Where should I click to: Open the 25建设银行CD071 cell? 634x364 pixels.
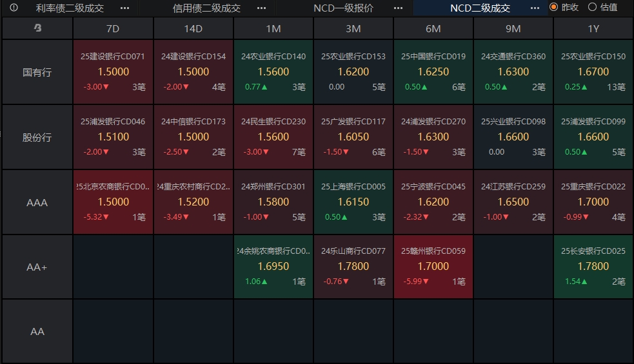113,72
